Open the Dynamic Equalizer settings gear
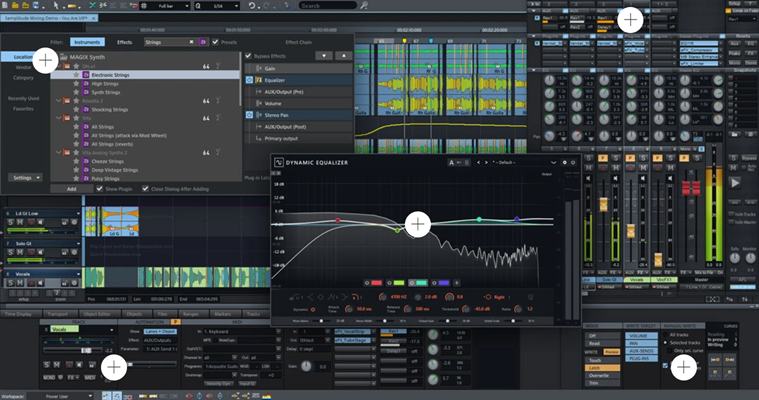Viewport: 759px width, 400px height. pos(564,162)
